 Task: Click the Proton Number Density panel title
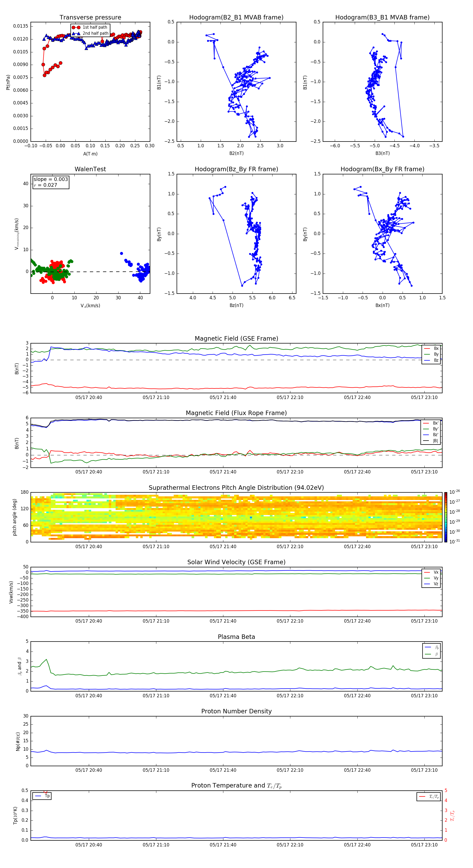coord(236,711)
